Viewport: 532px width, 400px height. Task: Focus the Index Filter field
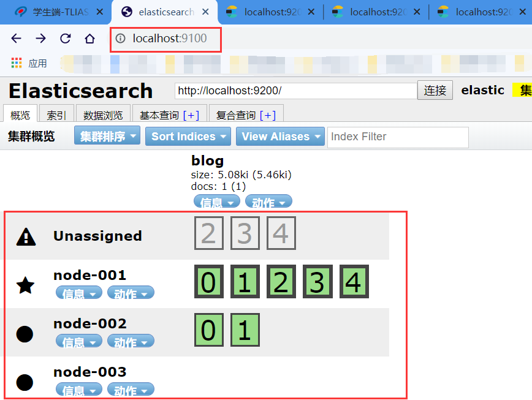pyautogui.click(x=398, y=137)
